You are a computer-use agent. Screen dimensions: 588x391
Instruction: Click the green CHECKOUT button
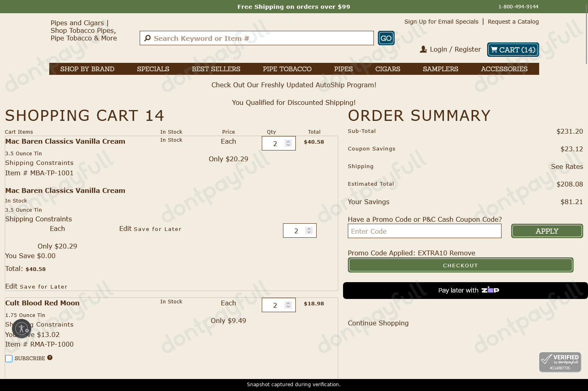click(460, 265)
